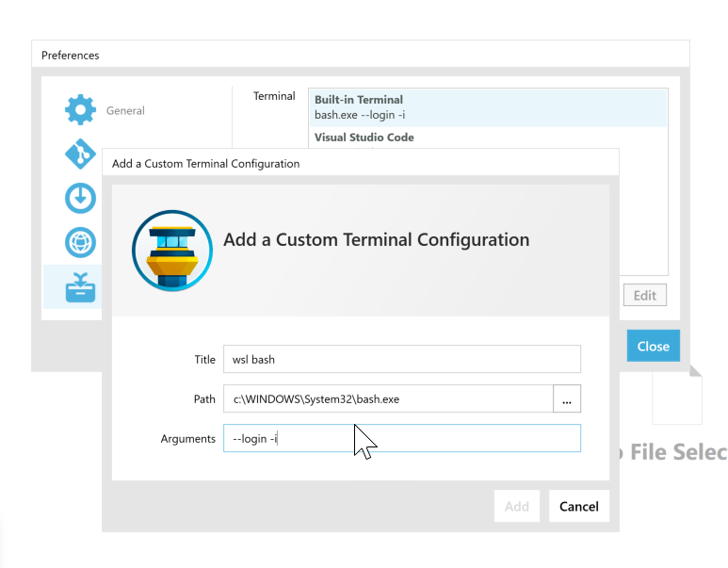Click the Tower logo in the dialog
Image resolution: width=728 pixels, height=568 pixels.
(171, 251)
